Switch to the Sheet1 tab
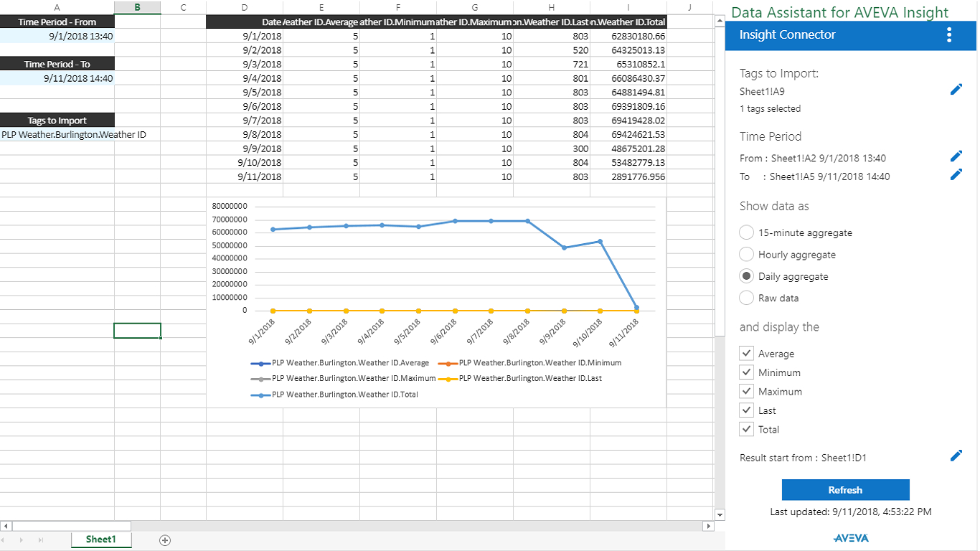 tap(100, 540)
